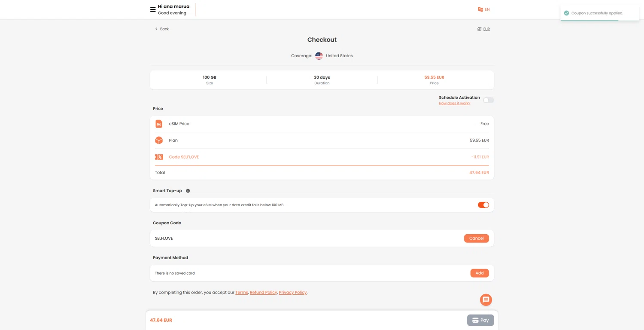Open the live chat bubble
644x330 pixels.
coord(486,299)
